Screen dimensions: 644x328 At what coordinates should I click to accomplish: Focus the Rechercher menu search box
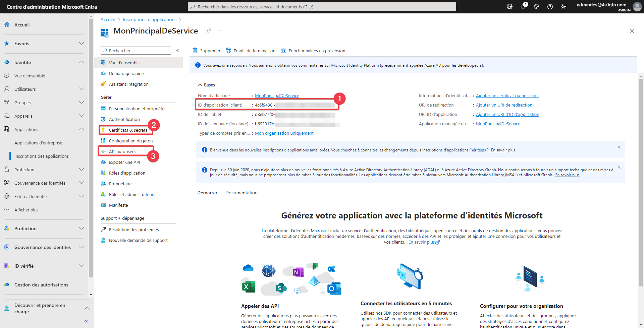click(x=136, y=51)
